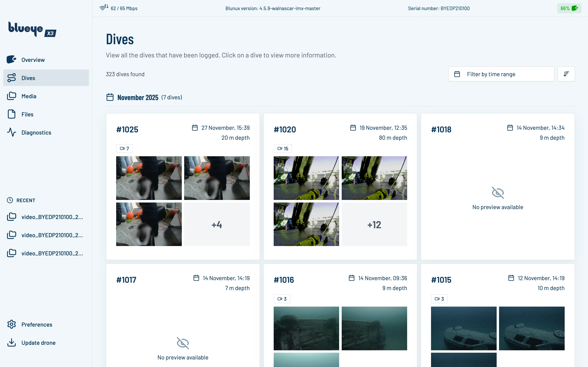Click Blunux version 4.5.9 text

[x=273, y=8]
